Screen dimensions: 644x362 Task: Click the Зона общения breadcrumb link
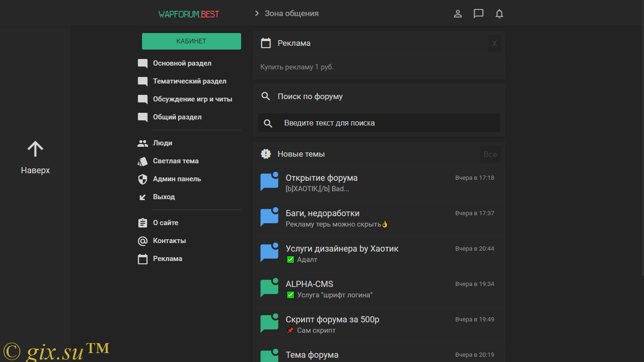click(292, 13)
